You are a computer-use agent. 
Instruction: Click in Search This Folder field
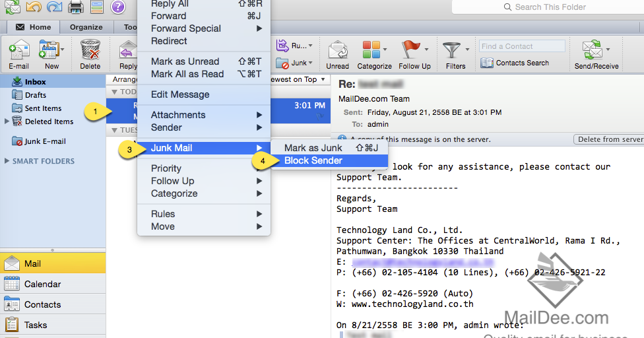point(548,7)
